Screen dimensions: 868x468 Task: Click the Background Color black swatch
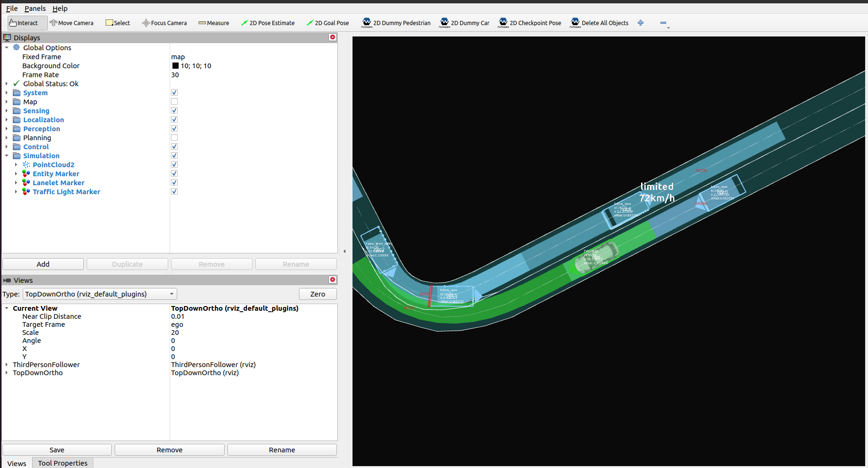click(175, 66)
